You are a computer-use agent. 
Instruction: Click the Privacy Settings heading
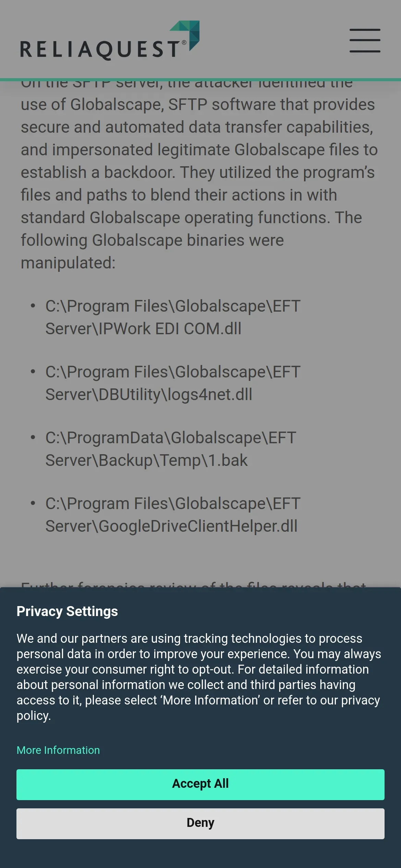67,612
